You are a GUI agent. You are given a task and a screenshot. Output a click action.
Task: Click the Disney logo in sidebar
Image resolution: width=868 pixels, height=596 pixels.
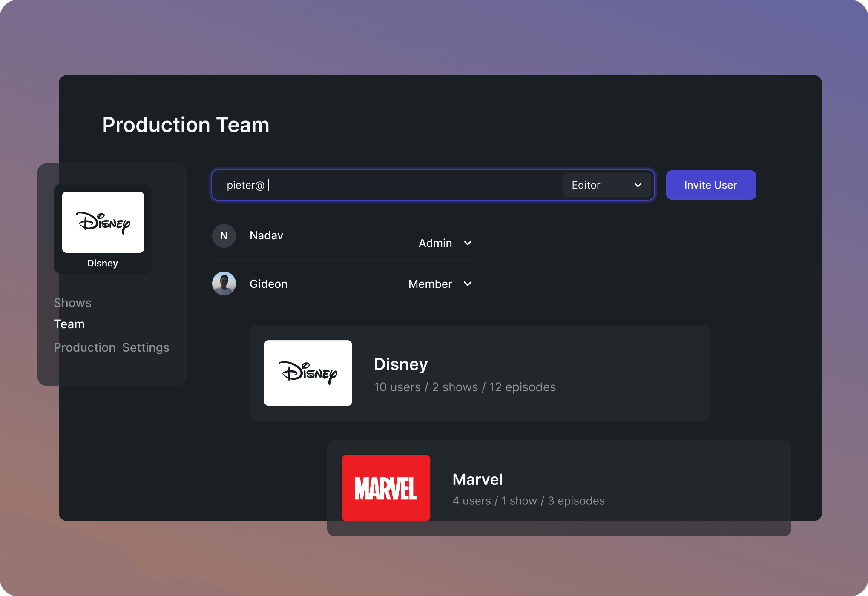pyautogui.click(x=103, y=222)
